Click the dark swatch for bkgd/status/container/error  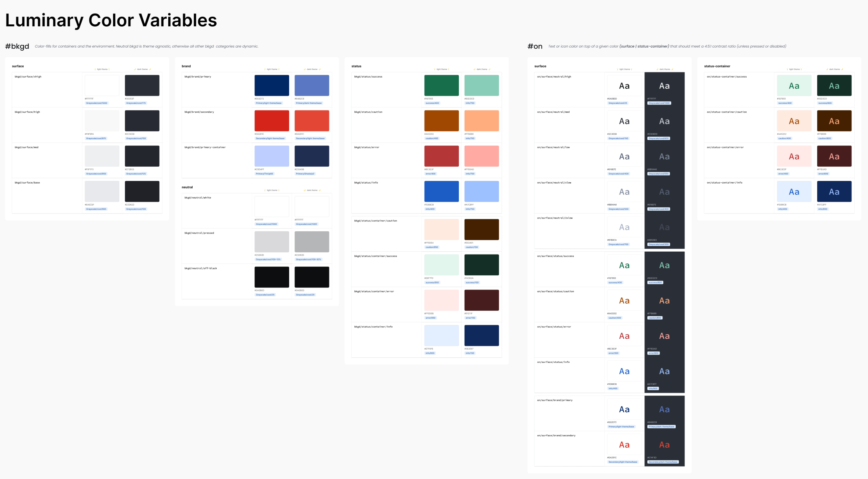[x=482, y=300]
